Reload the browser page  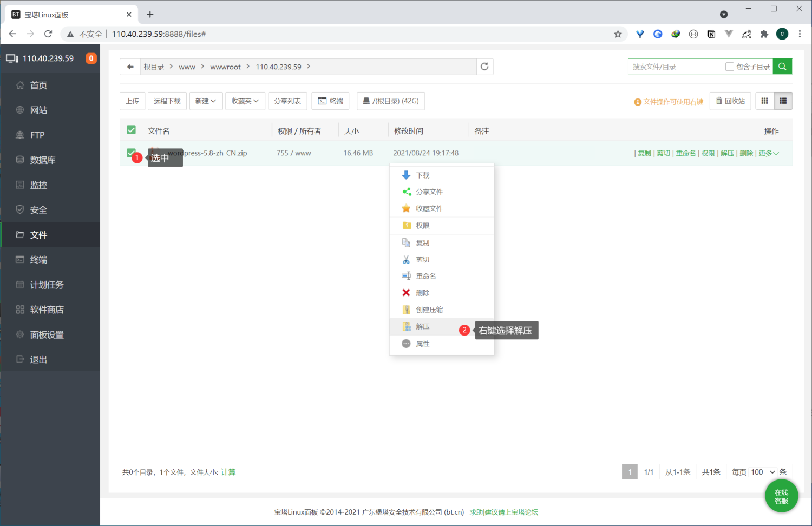click(x=48, y=34)
